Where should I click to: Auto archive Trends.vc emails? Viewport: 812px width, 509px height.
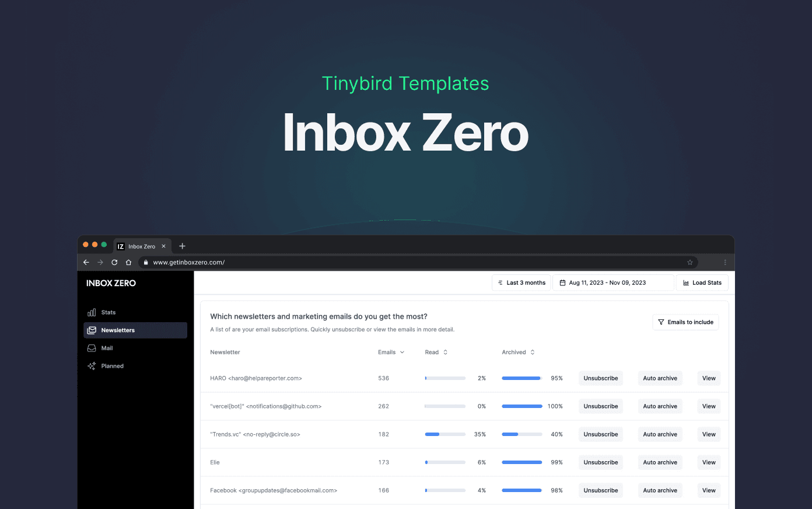[x=660, y=434]
